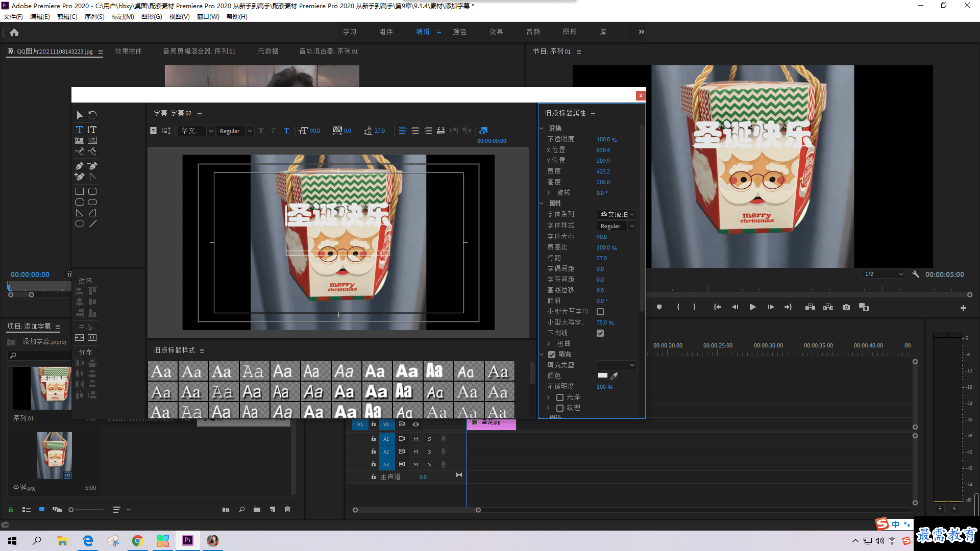Center-align the title text
Screen dimensions: 980x551
[x=415, y=131]
